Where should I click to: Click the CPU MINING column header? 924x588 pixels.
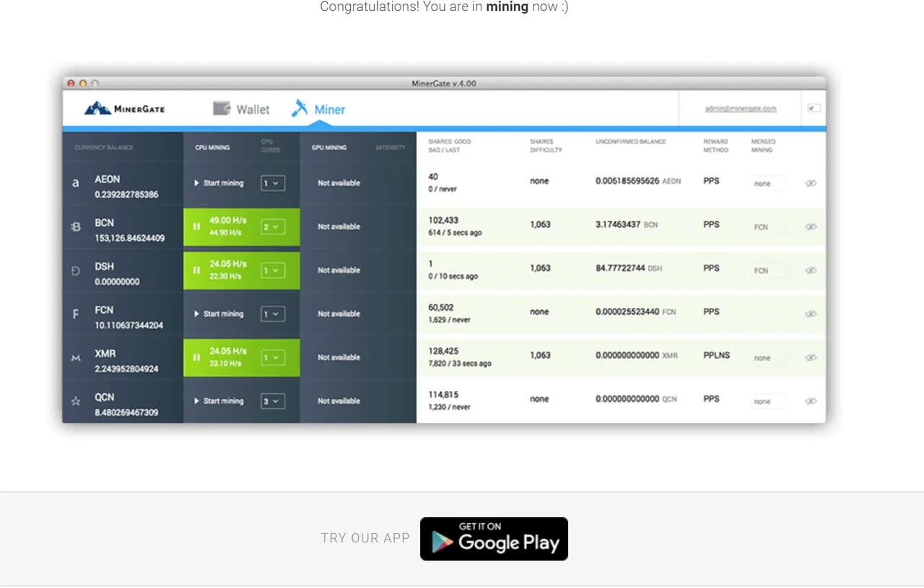(x=212, y=148)
